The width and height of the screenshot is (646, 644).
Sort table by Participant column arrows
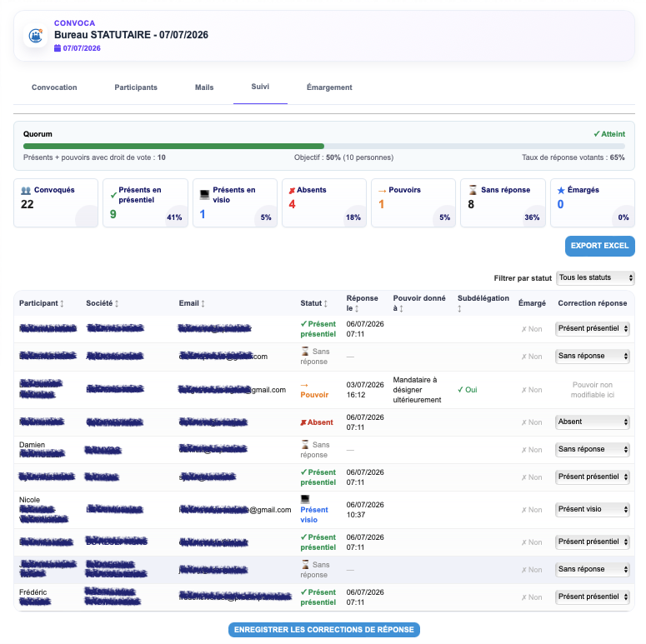coord(62,303)
